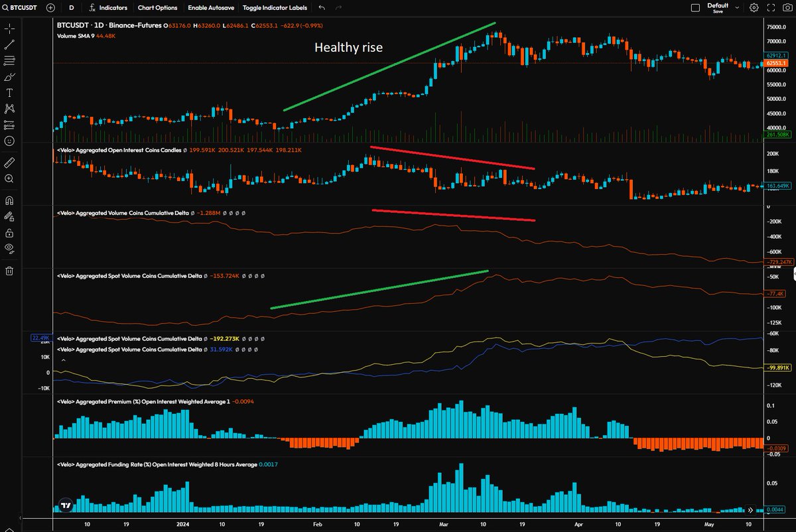Click the -0.0309 premium value label

pos(777,450)
